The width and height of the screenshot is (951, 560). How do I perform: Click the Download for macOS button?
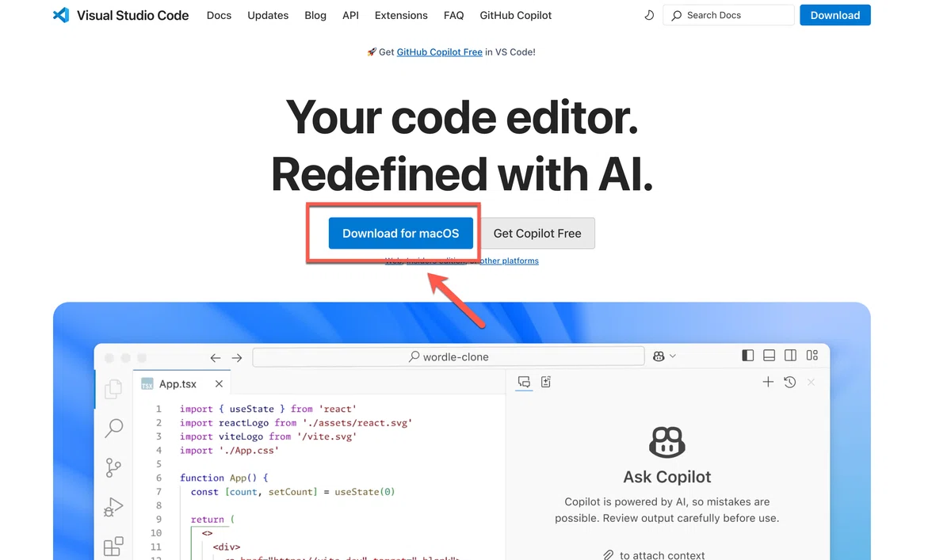point(401,234)
